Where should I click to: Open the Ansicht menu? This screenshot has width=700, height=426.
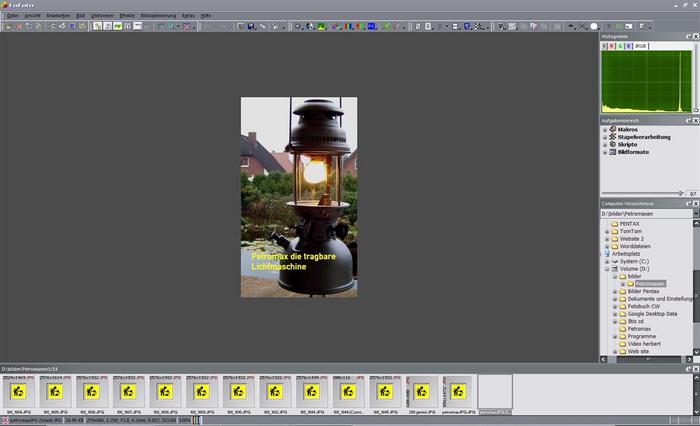tap(32, 16)
